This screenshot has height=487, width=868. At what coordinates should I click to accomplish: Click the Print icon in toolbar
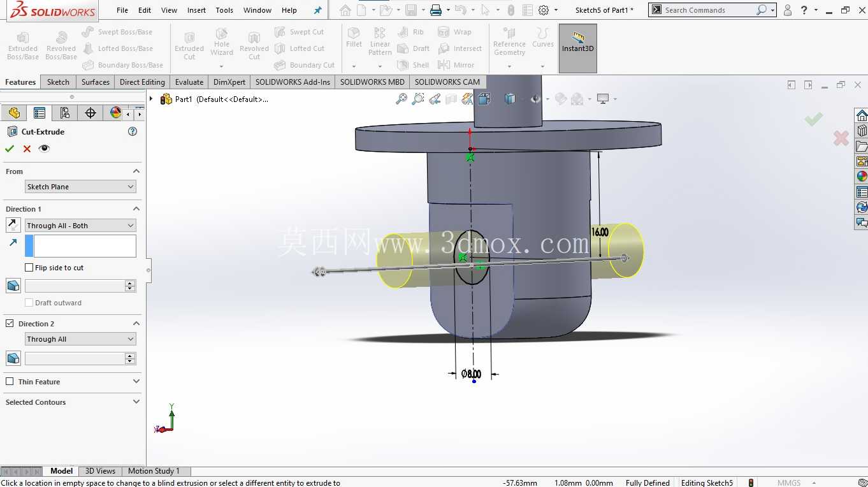pos(436,10)
